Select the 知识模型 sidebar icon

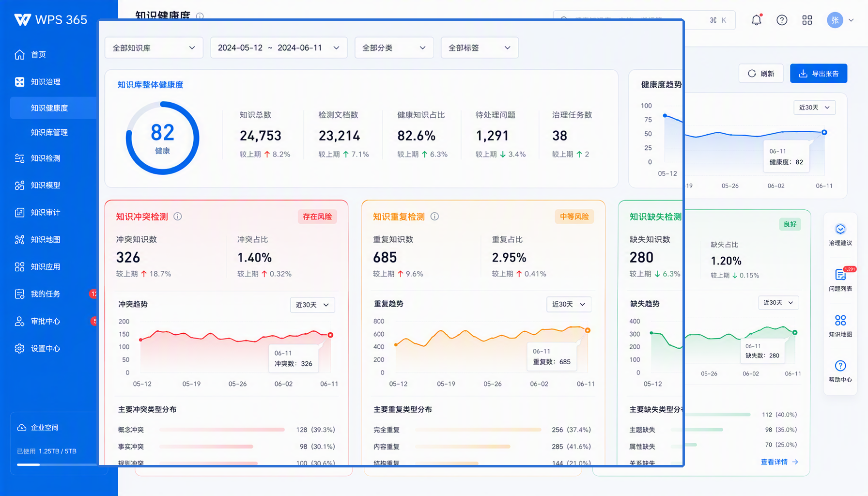pos(19,186)
